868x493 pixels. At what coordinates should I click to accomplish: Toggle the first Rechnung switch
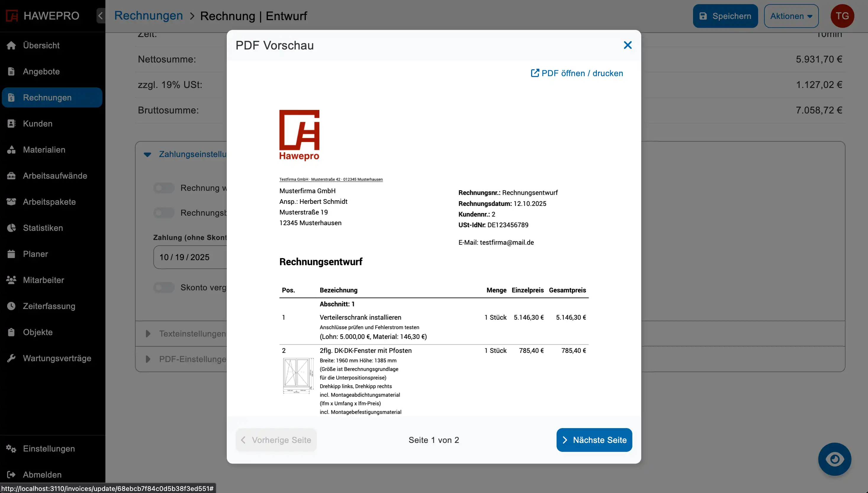click(164, 188)
